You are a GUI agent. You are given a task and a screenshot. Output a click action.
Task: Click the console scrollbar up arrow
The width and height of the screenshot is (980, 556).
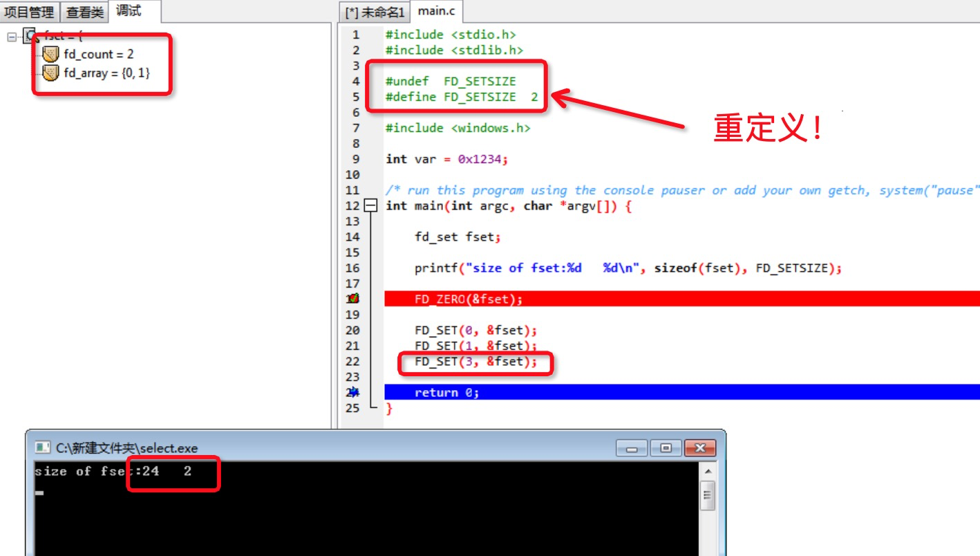707,471
